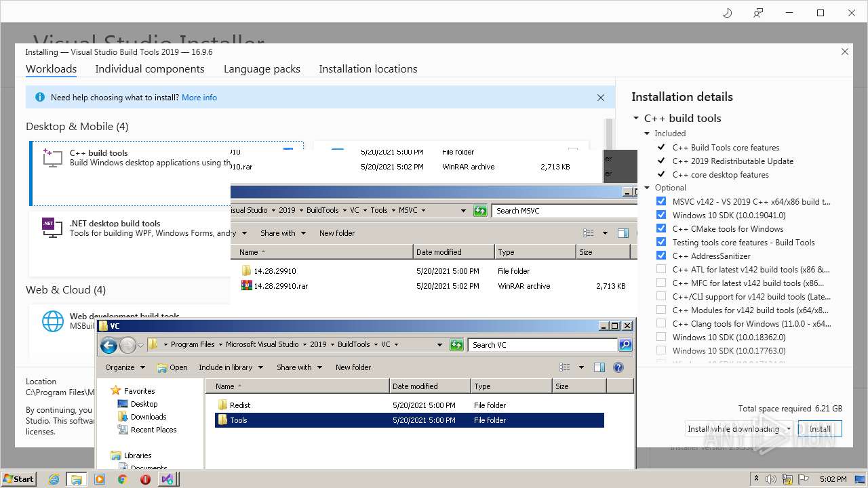Uncheck Testing tools core features - Build Tools
The image size is (868, 488).
(661, 242)
